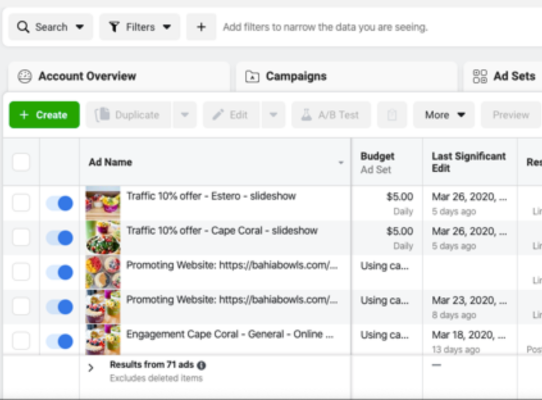
Task: Click the plus icon to add filter
Action: click(x=201, y=27)
